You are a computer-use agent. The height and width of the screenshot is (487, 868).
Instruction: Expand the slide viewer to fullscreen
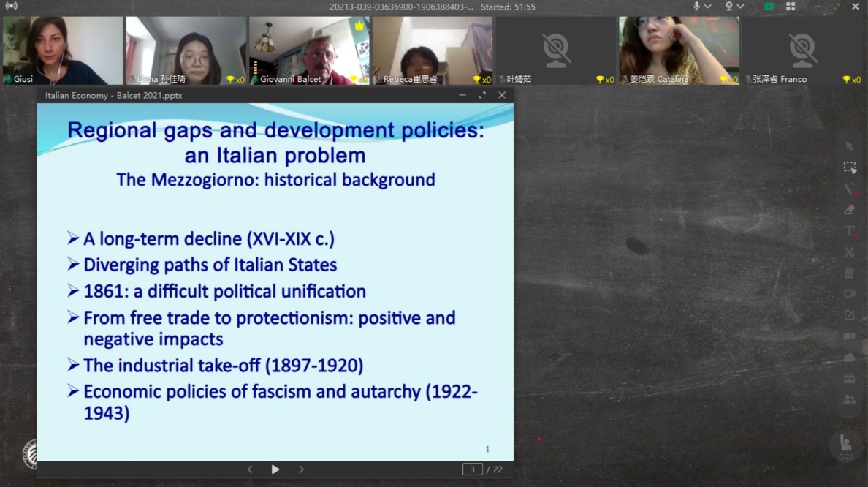482,95
